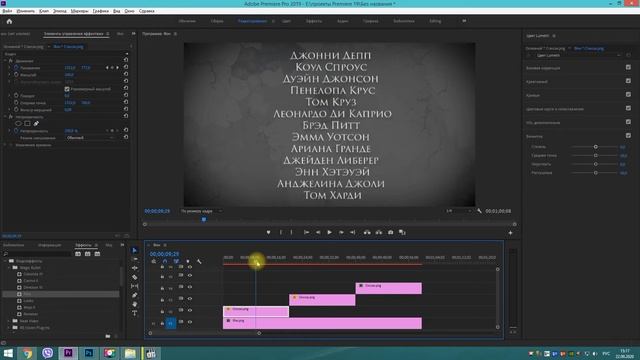Toggle Creative section checkbox in Lumetri
This screenshot has width=640, height=360.
coord(628,81)
